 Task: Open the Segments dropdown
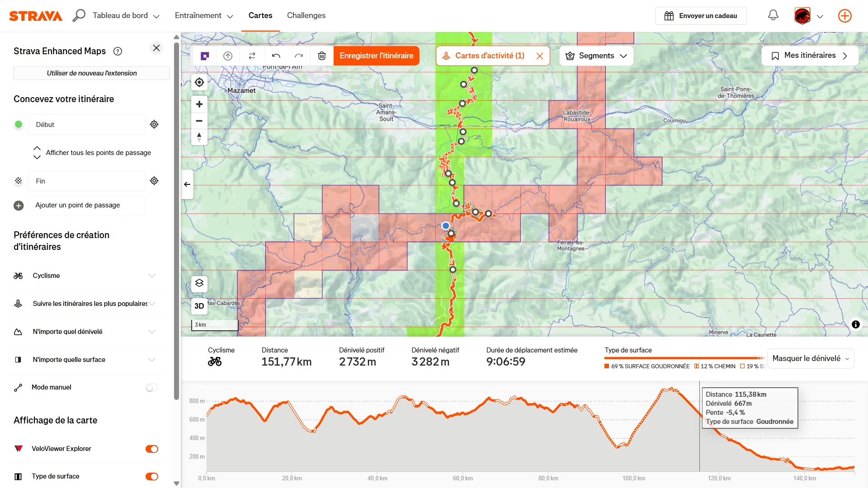tap(596, 56)
